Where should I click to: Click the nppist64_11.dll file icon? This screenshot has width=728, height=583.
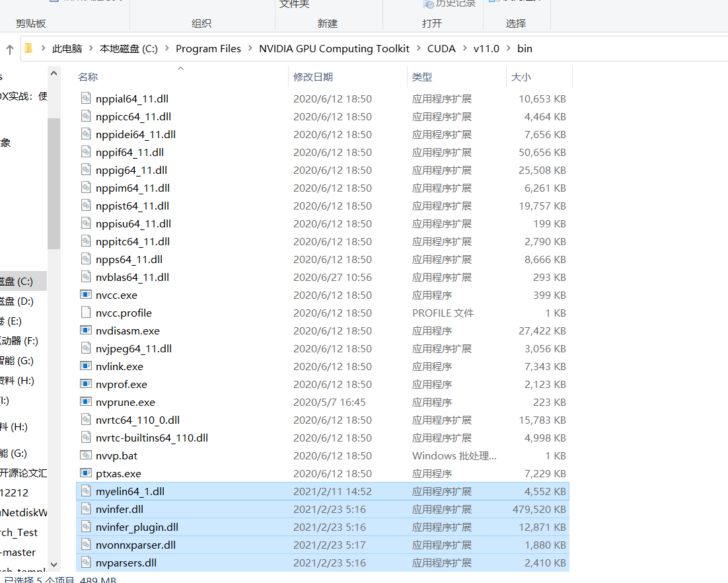tap(86, 206)
